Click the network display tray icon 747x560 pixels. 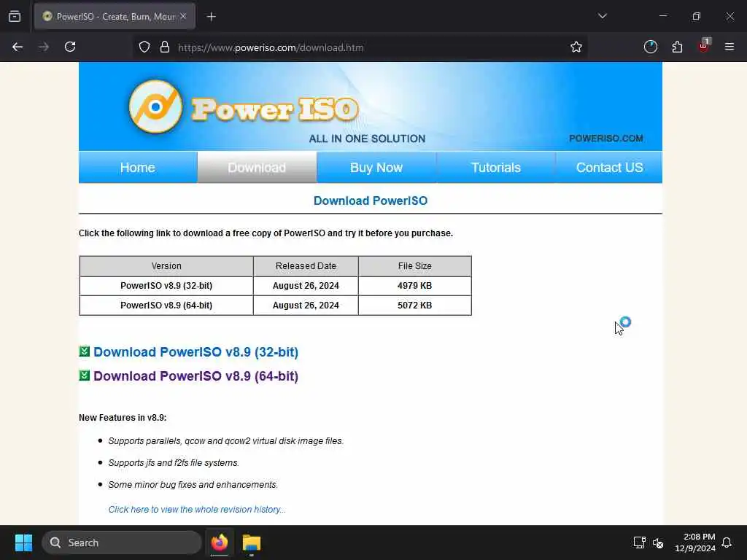pyautogui.click(x=639, y=542)
